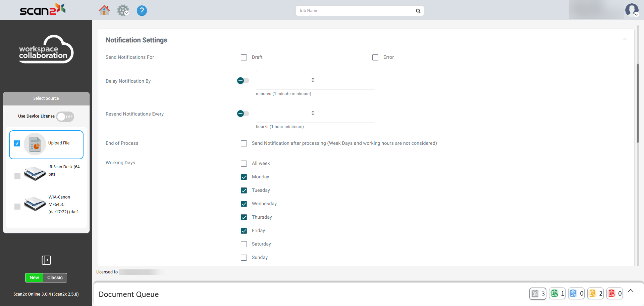Uncheck the Wednesday working day
This screenshot has height=306, width=644.
pos(244,204)
